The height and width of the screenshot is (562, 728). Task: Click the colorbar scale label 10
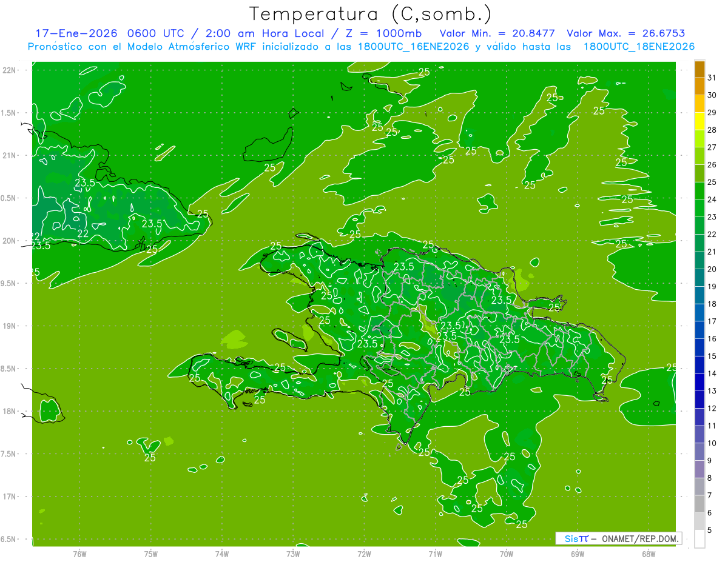tap(712, 443)
